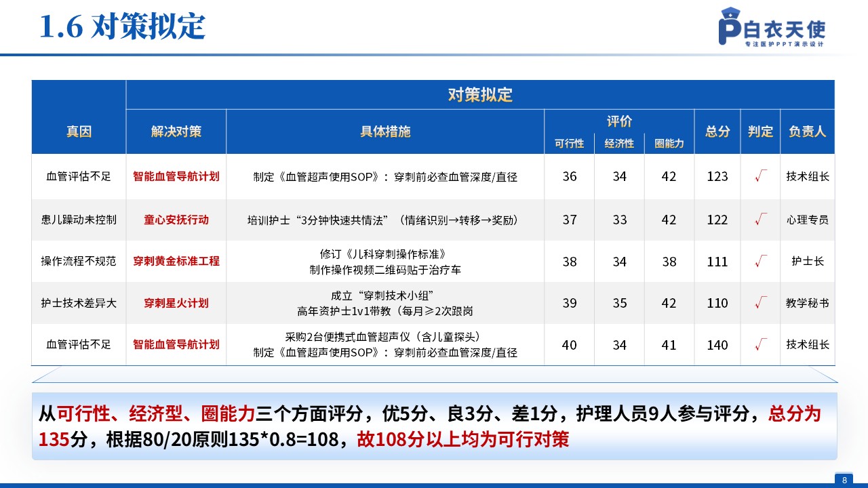868x488 pixels.
Task: Click the slide page number 8
Action: coord(844,480)
